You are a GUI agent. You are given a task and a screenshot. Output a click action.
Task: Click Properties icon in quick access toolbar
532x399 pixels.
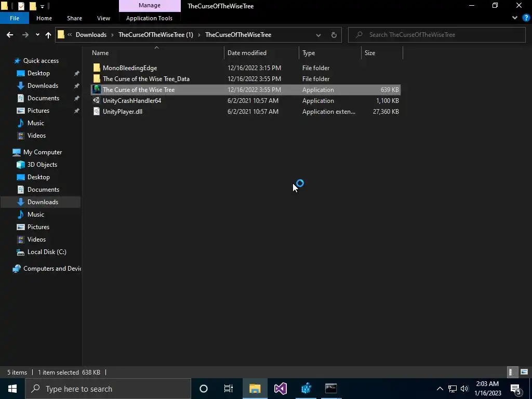21,6
